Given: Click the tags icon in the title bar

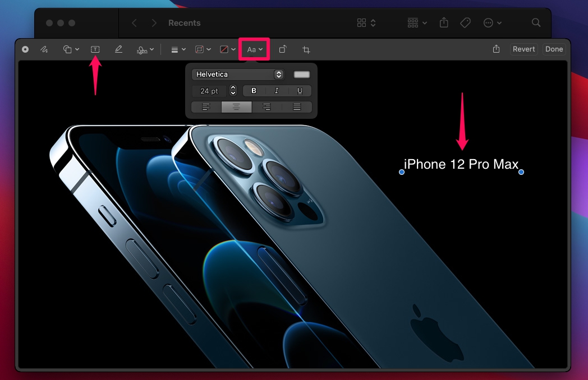Looking at the screenshot, I should [x=465, y=23].
